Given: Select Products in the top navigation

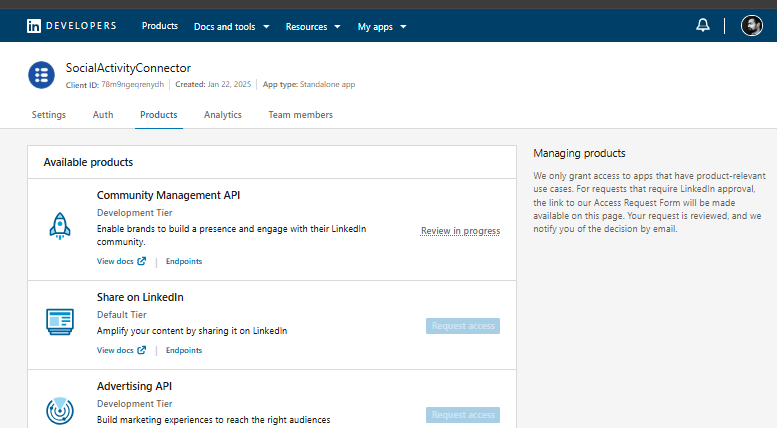Looking at the screenshot, I should tap(160, 27).
